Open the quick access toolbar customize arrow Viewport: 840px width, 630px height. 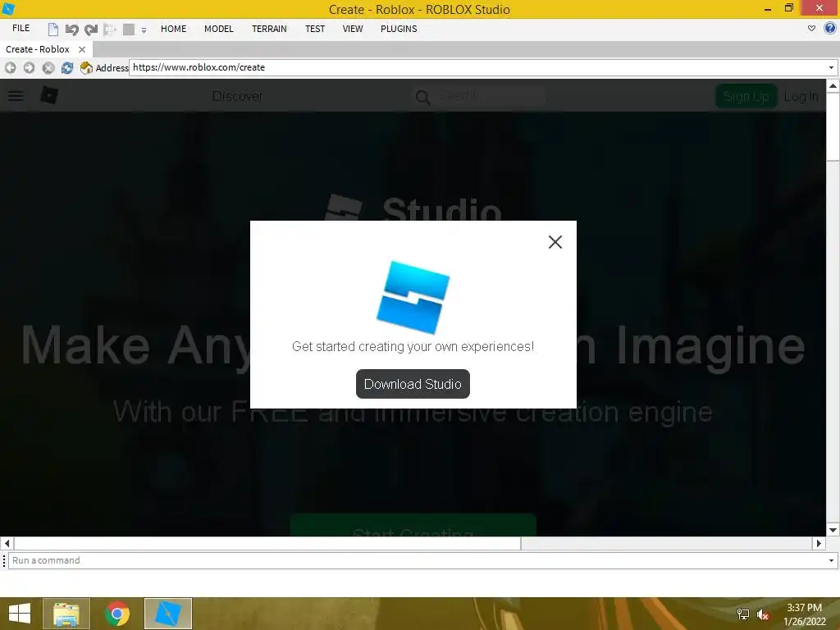pos(144,30)
